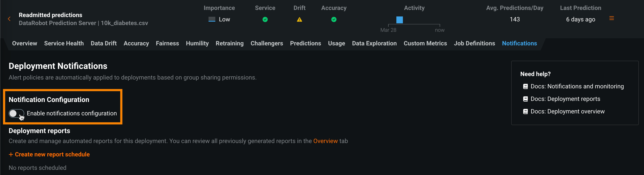Select the Challengers tab
Viewport: 644px width, 175px height.
(266, 43)
